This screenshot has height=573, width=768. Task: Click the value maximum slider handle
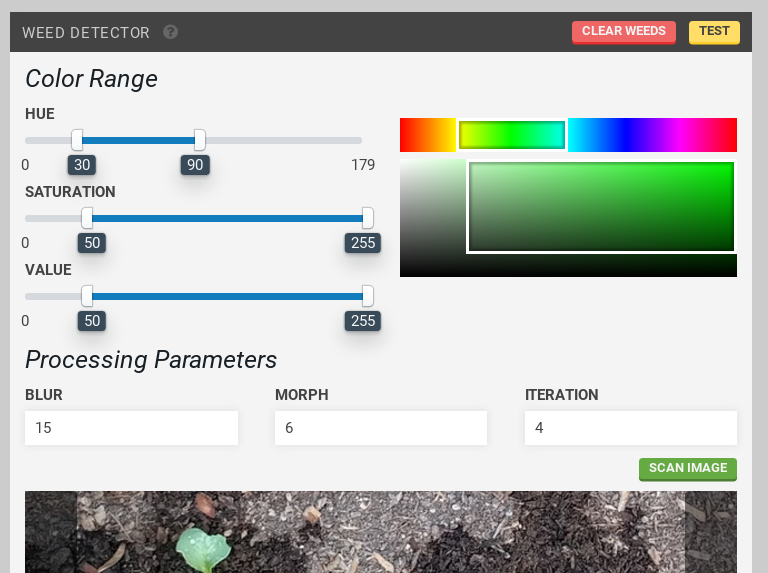(368, 296)
